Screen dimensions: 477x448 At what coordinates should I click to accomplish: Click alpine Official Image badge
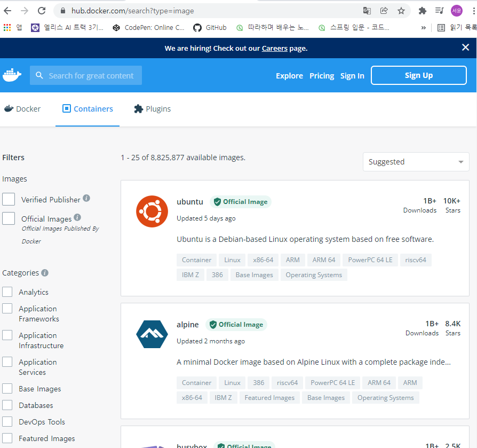(236, 325)
